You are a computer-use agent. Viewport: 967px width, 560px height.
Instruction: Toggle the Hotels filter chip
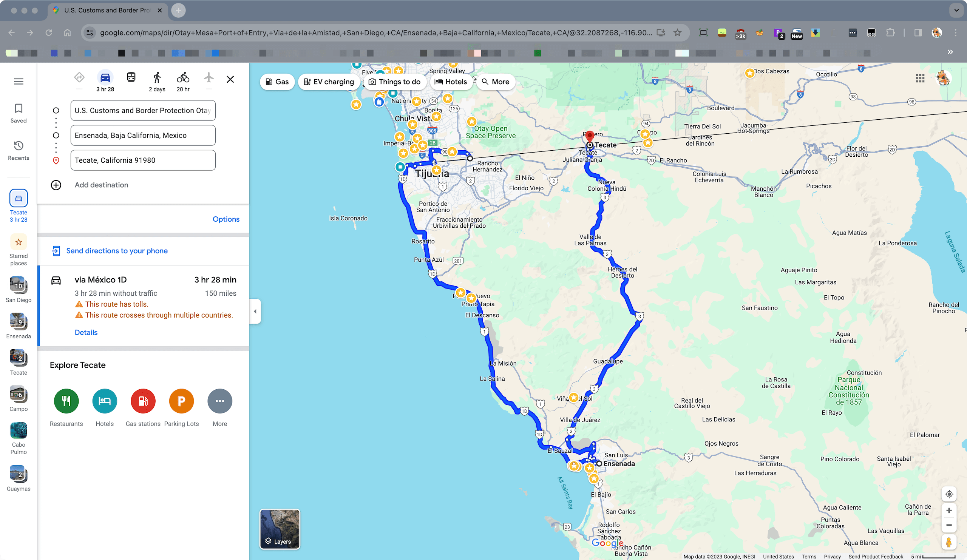[x=451, y=82]
